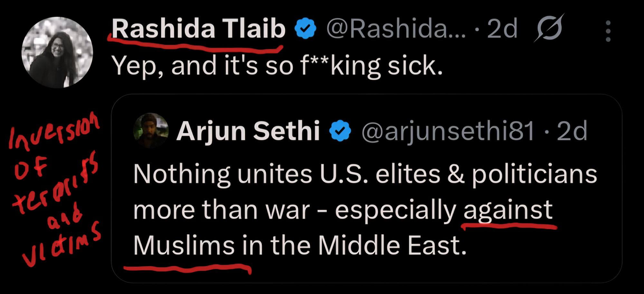Open Arjun Sethi's small profile avatar

coord(151,130)
